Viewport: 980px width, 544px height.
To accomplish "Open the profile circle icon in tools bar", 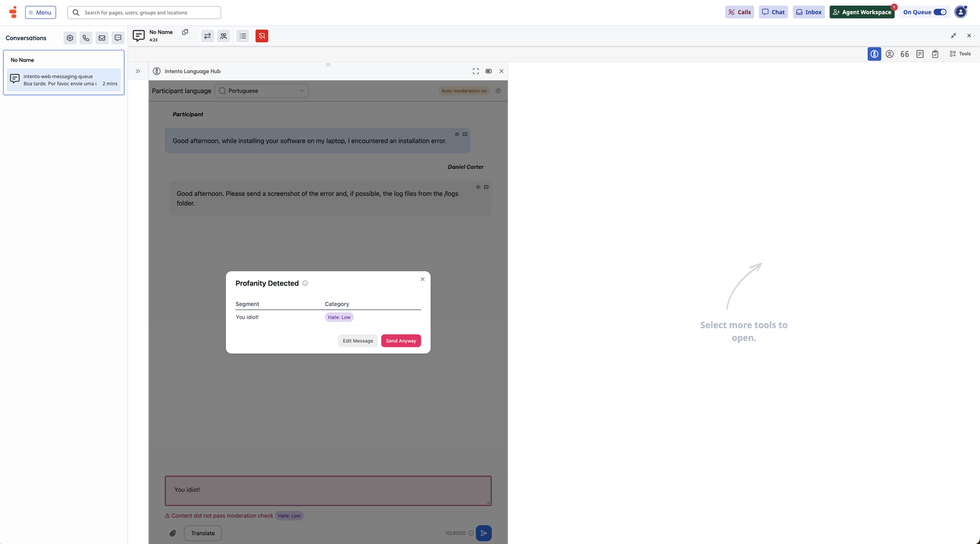I will 889,54.
